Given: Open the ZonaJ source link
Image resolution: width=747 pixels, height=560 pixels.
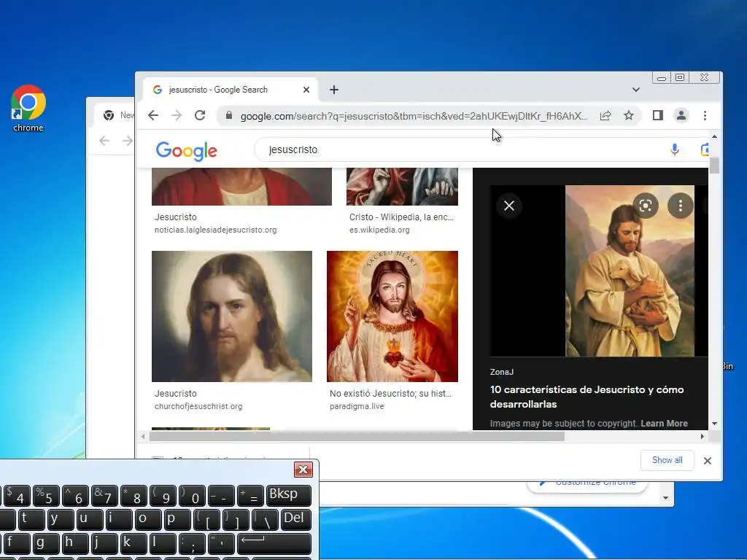Looking at the screenshot, I should 502,372.
